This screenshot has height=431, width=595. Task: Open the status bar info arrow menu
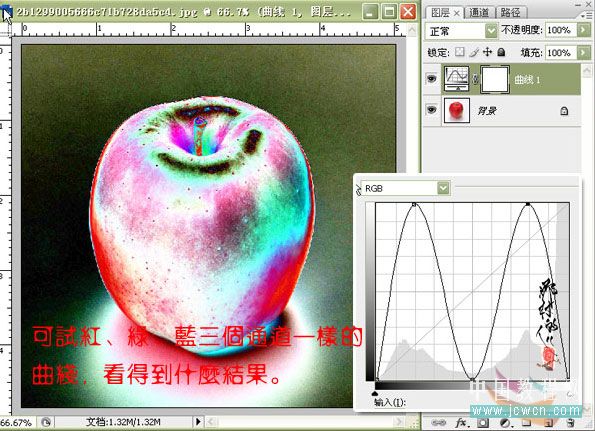(198, 422)
